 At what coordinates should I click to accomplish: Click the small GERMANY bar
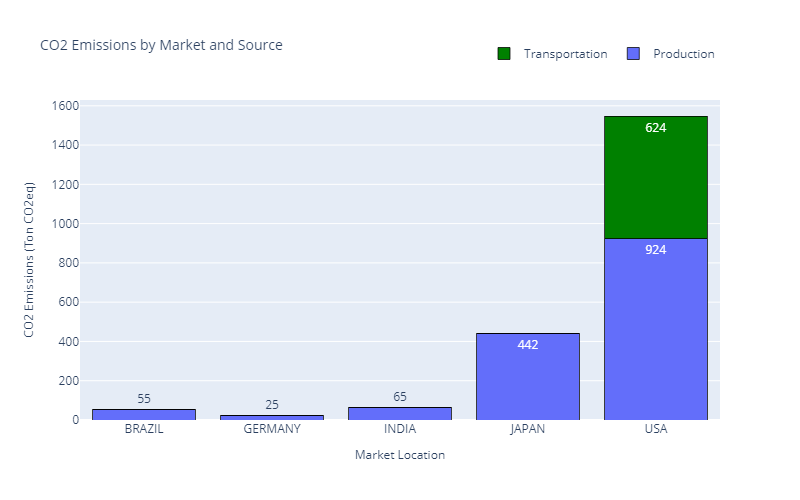[272, 417]
